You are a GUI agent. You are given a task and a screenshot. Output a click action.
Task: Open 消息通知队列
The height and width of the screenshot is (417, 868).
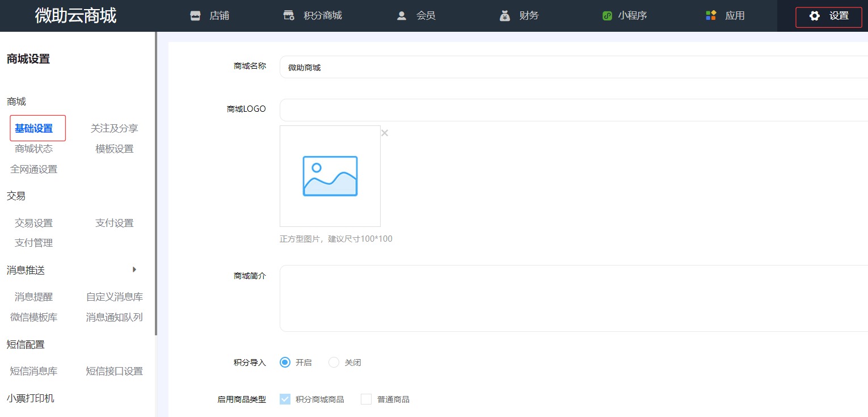[115, 317]
